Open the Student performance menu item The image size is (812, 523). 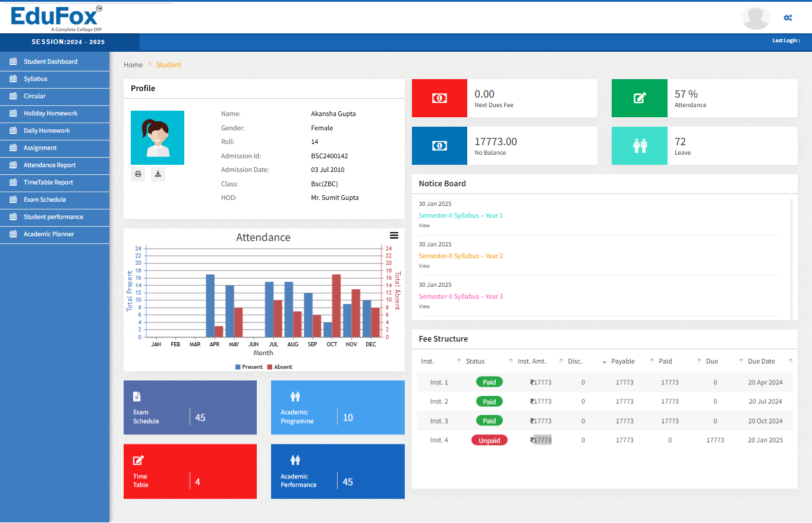[55, 217]
